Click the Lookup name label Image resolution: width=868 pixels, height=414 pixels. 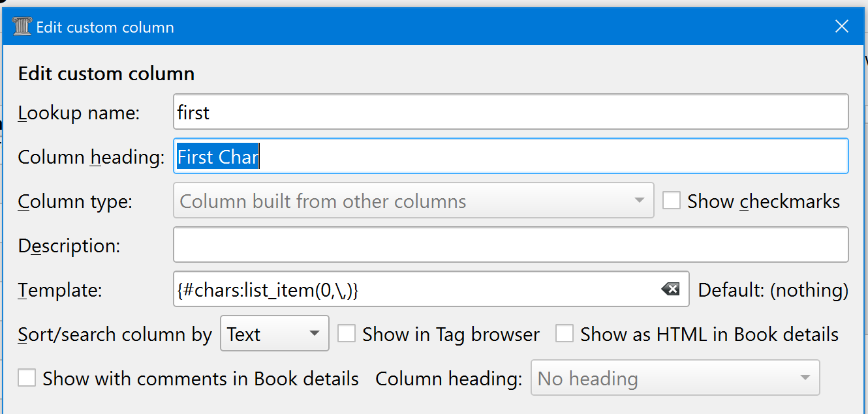[x=79, y=113]
